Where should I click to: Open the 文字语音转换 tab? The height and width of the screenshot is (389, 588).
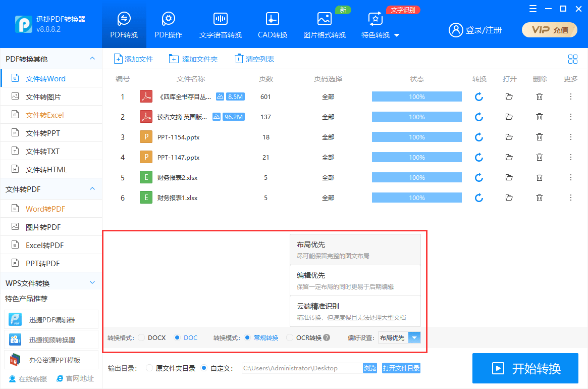click(x=221, y=25)
